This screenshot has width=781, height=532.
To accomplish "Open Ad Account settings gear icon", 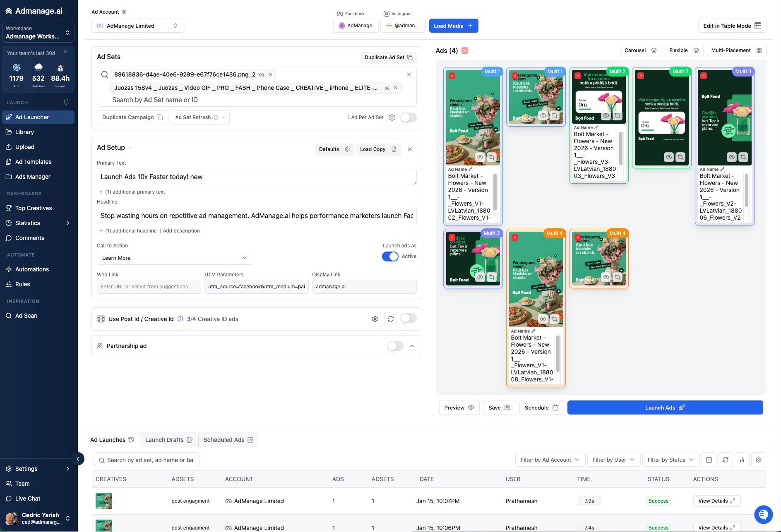I will (x=124, y=12).
